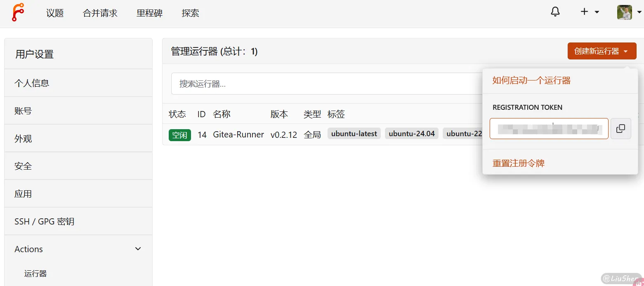Open the user avatar menu

624,12
